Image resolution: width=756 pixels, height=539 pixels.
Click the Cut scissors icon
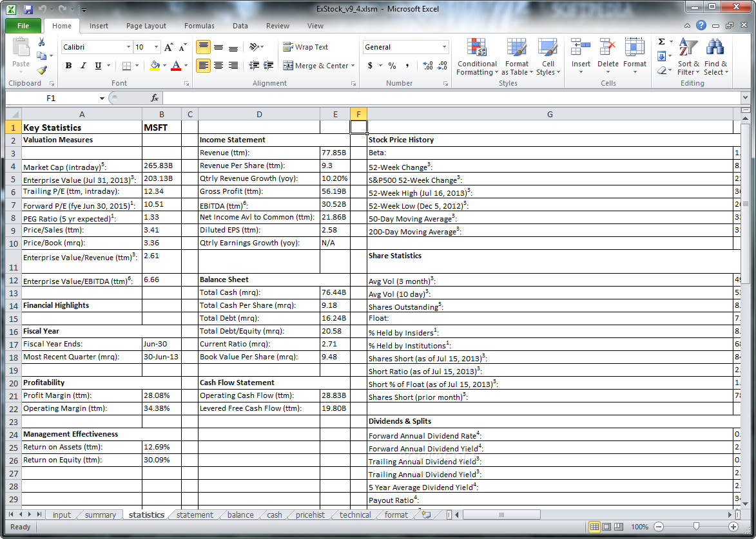tap(41, 43)
